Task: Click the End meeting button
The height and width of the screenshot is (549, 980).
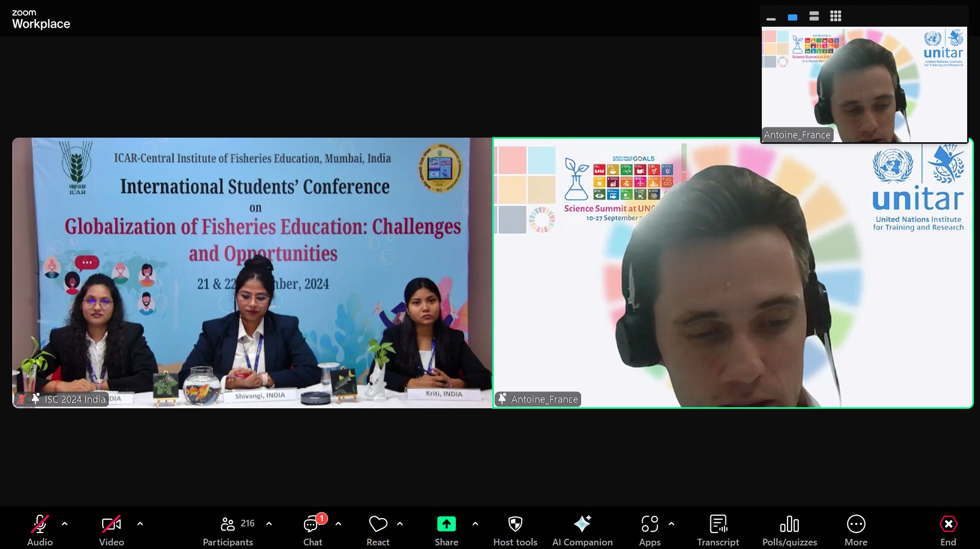Action: pos(948,529)
